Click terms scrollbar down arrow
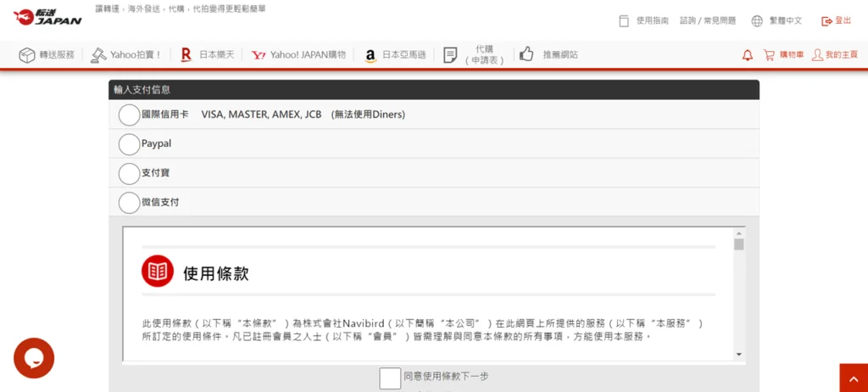 (x=738, y=355)
